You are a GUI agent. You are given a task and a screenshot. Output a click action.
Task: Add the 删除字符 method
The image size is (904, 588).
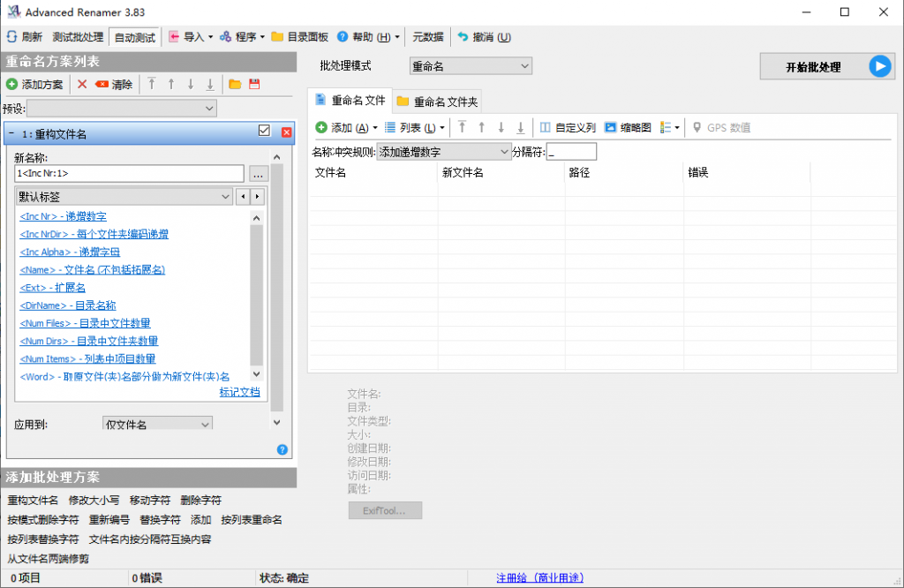(200, 501)
